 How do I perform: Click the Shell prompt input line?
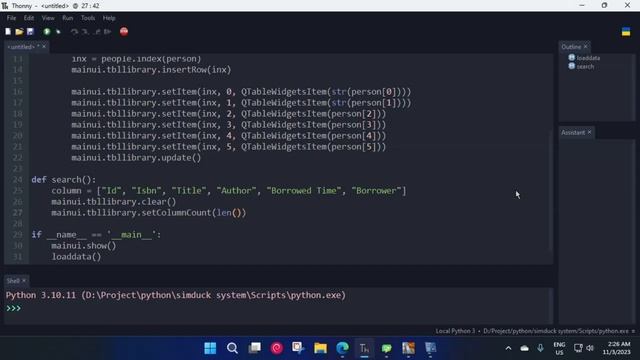tap(278, 308)
